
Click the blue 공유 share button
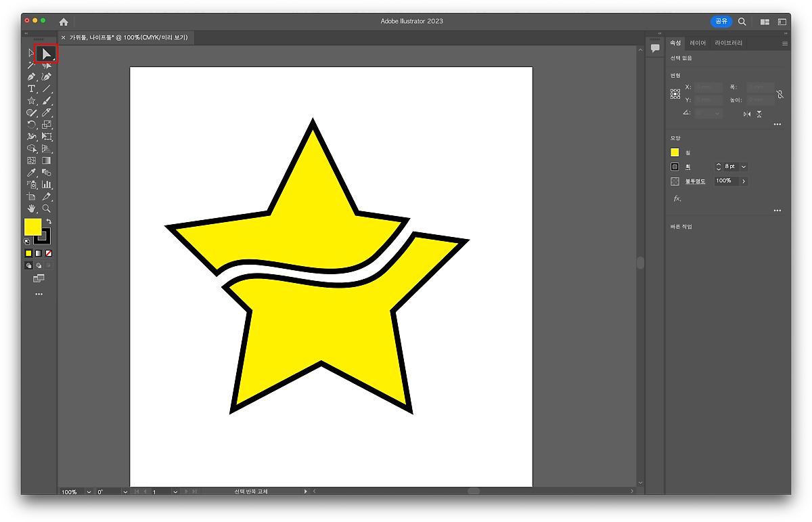(x=721, y=22)
